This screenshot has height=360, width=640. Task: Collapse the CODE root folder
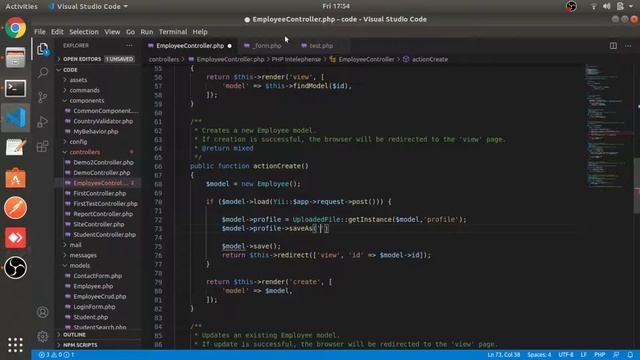coord(98,70)
